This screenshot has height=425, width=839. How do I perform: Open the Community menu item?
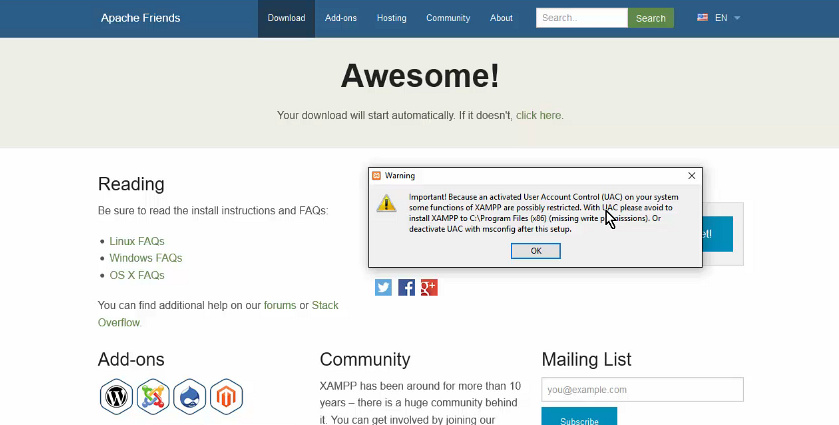(448, 18)
